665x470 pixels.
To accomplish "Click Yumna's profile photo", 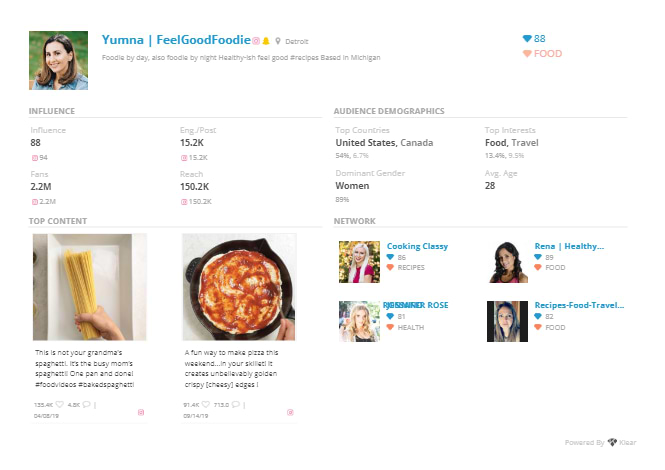I will [x=59, y=60].
